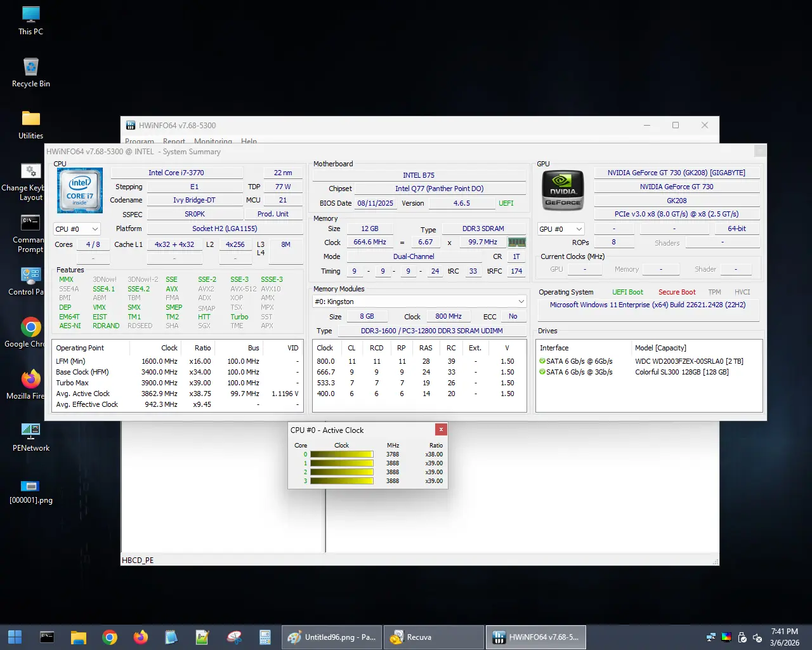Screen dimensions: 812x650
Task: Click the Intel Core i7-3770 name field
Action: click(x=176, y=173)
